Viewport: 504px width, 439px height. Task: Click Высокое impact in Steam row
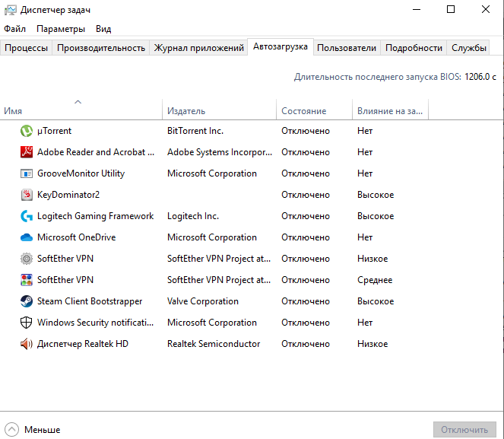click(x=376, y=301)
